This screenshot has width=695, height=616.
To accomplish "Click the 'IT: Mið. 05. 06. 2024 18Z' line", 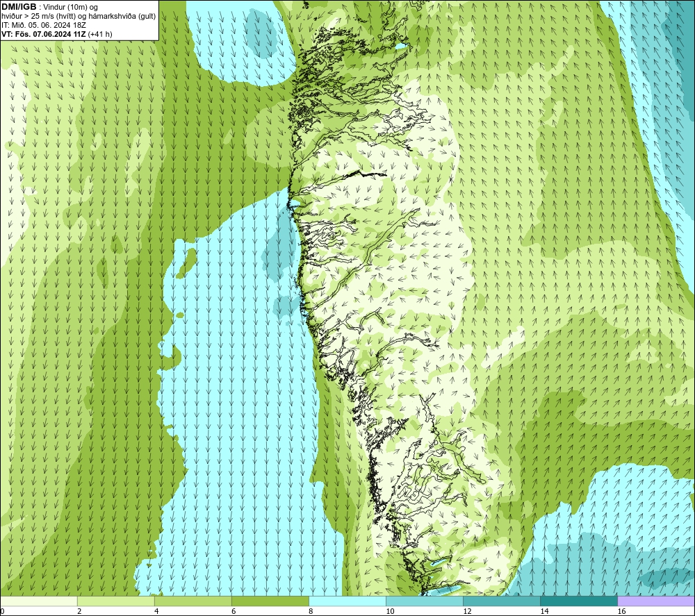I will pos(43,25).
